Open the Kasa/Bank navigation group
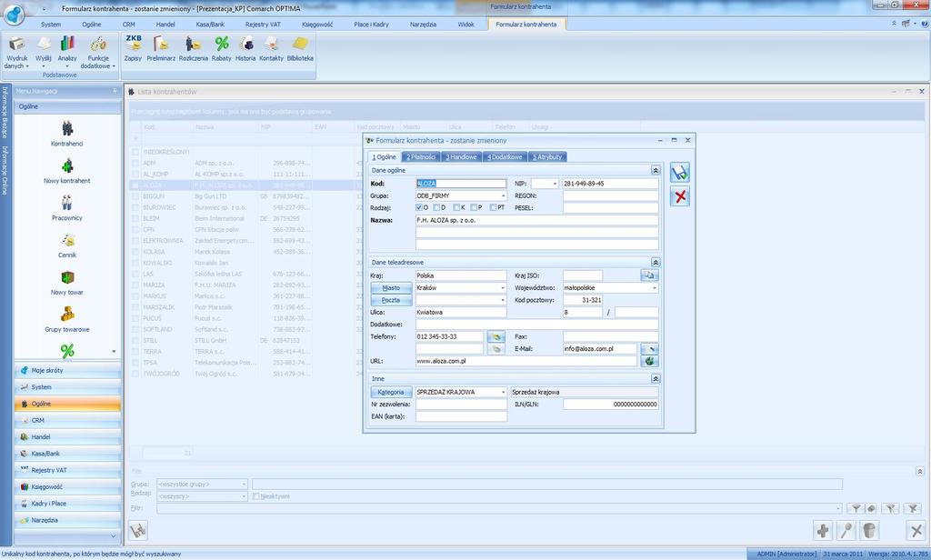Screen dimensions: 931x560 click(x=67, y=453)
